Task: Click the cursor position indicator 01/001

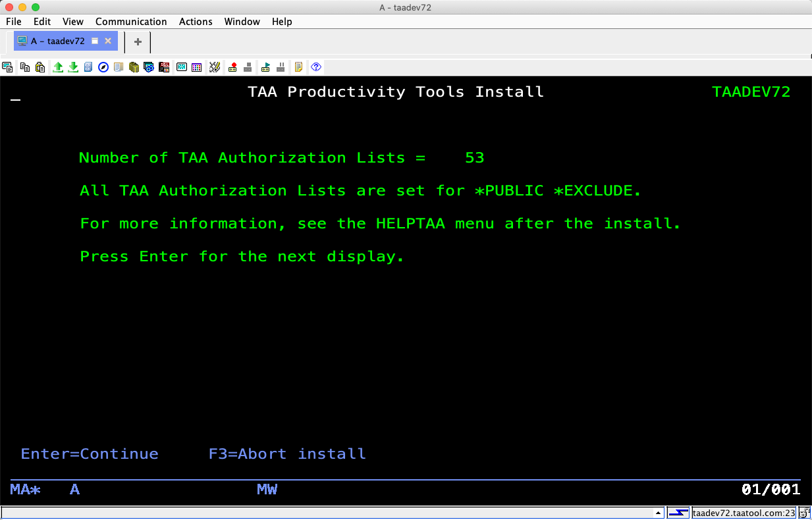Action: tap(771, 490)
